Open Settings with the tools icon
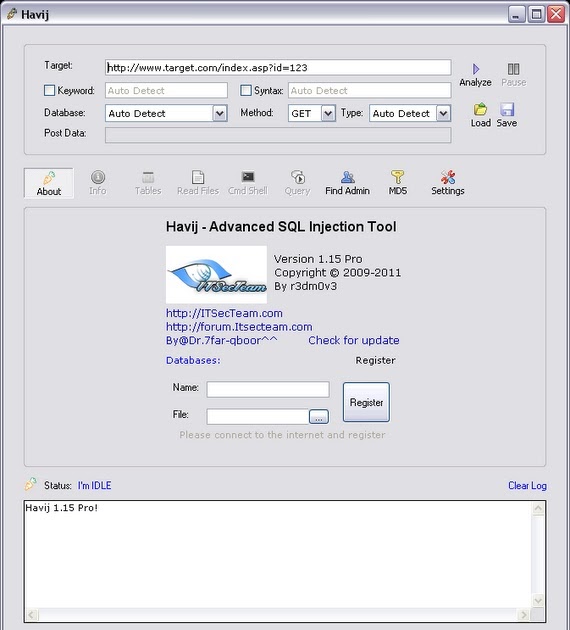This screenshot has width=570, height=630. point(447,183)
